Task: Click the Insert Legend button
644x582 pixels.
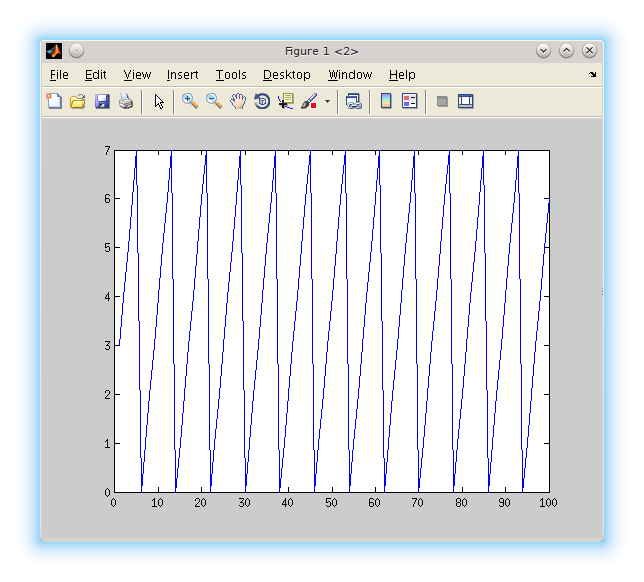Action: tap(409, 101)
